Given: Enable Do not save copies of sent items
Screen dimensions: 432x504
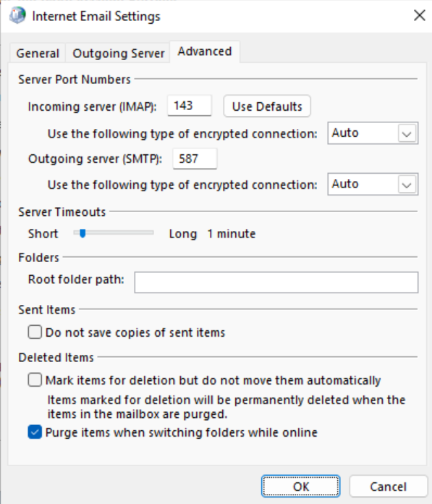Looking at the screenshot, I should [35, 332].
